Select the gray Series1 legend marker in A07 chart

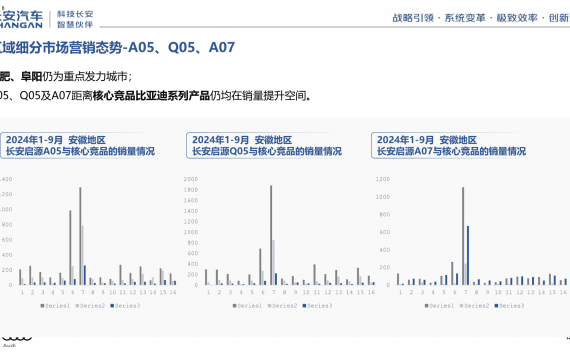point(426,306)
